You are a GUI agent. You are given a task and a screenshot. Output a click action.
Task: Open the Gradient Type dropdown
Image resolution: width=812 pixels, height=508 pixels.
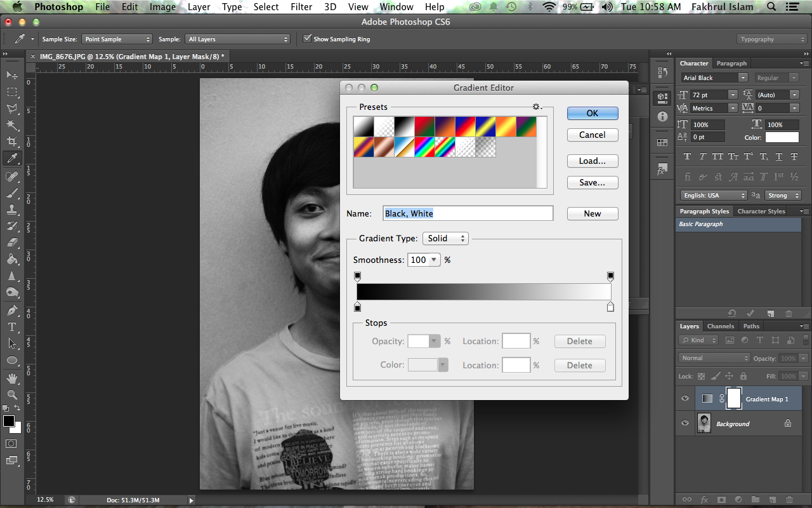pyautogui.click(x=445, y=238)
